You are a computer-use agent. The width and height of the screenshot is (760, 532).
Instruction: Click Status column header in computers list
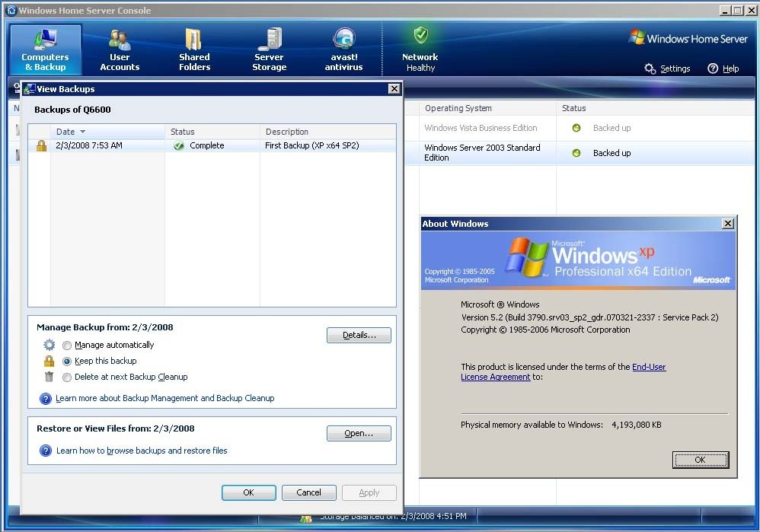pos(656,108)
